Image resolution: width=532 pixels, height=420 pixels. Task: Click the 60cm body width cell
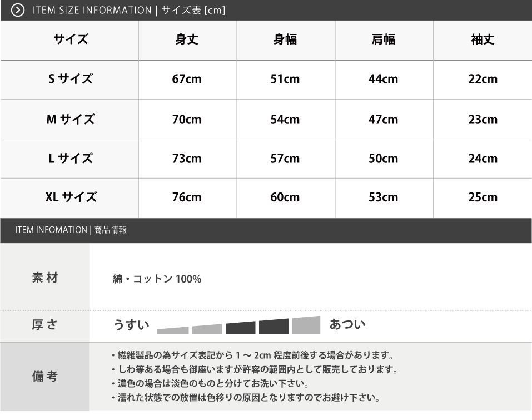pyautogui.click(x=285, y=197)
